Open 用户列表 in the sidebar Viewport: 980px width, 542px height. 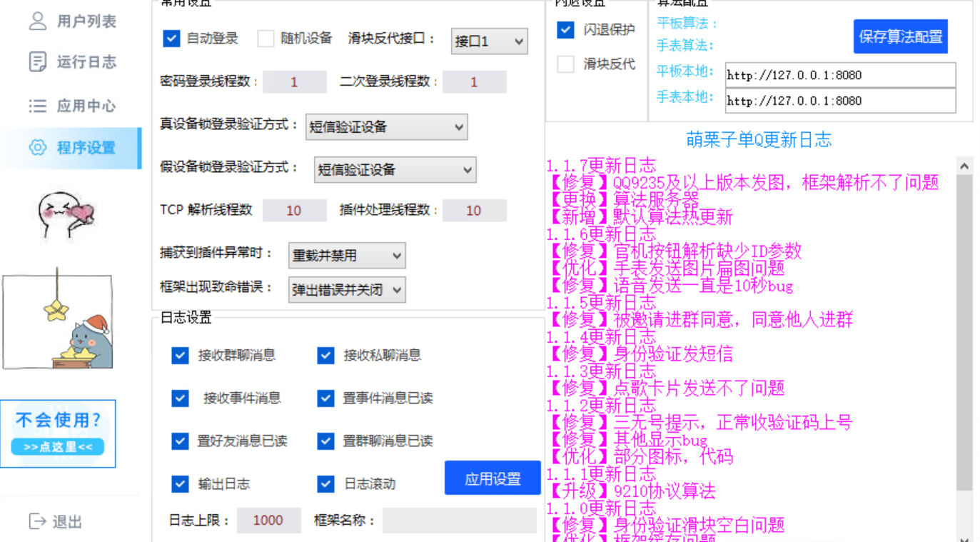(86, 21)
